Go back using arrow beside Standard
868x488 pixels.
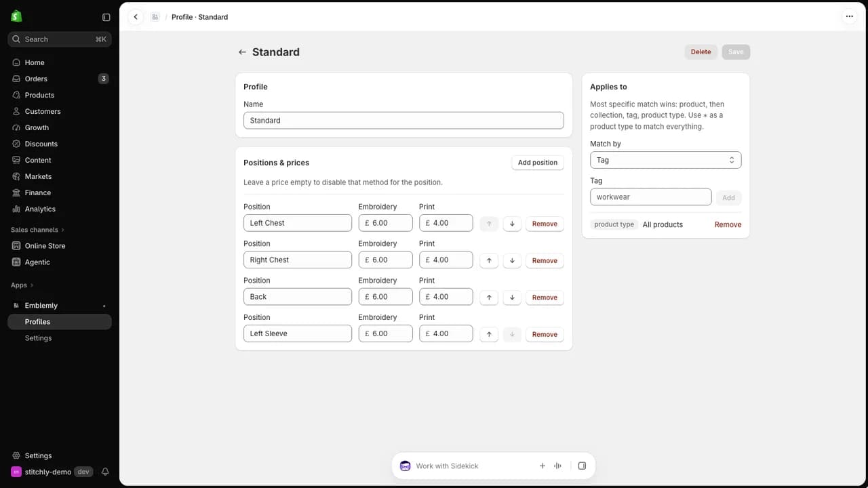pos(242,52)
